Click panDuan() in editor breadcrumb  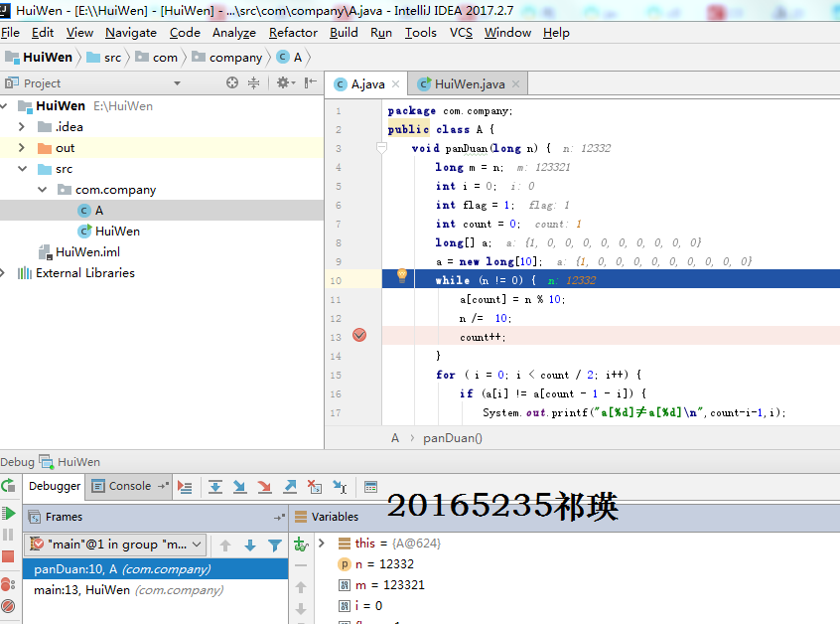point(452,438)
